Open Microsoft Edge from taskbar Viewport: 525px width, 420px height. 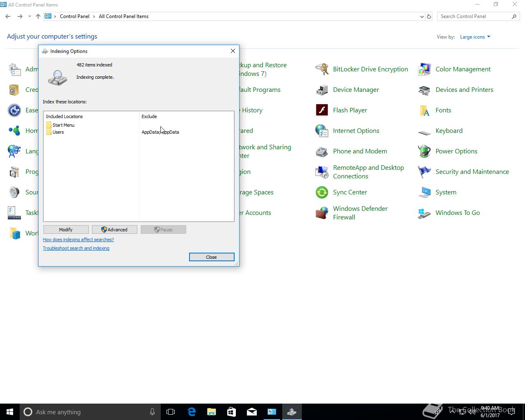tap(192, 412)
